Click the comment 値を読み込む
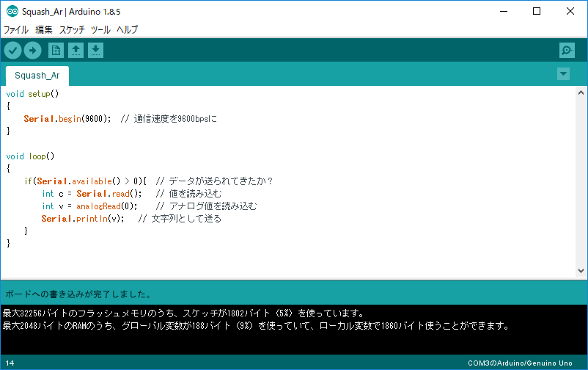588x370 pixels. click(195, 194)
